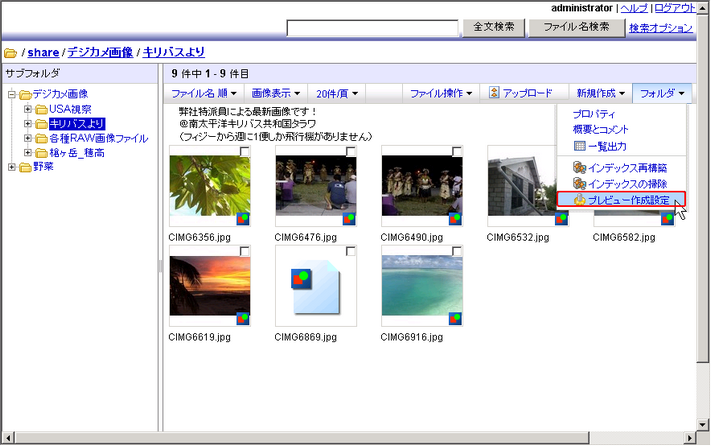The height and width of the screenshot is (446, 711).
Task: Click the upload icon beside アップロード
Action: pyautogui.click(x=494, y=93)
